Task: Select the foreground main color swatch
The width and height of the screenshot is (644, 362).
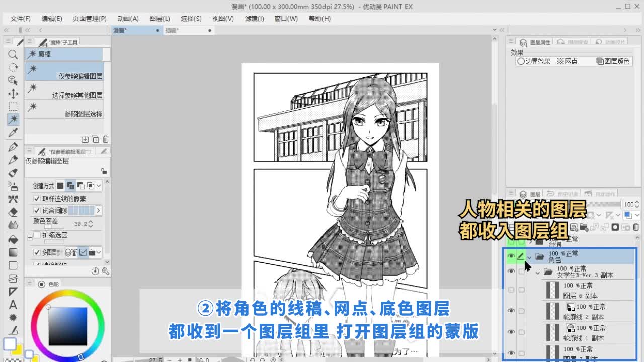Action: click(10, 344)
